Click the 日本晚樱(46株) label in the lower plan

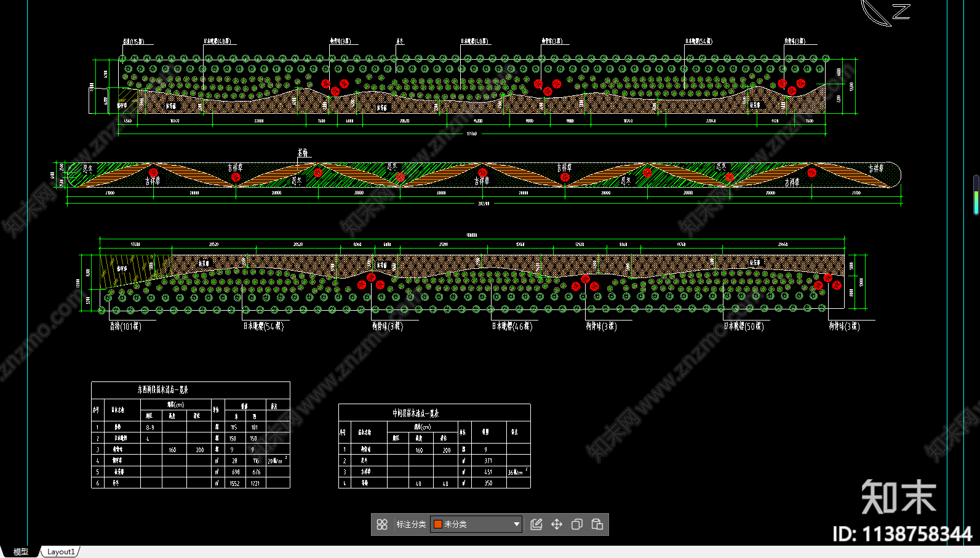[x=512, y=326]
